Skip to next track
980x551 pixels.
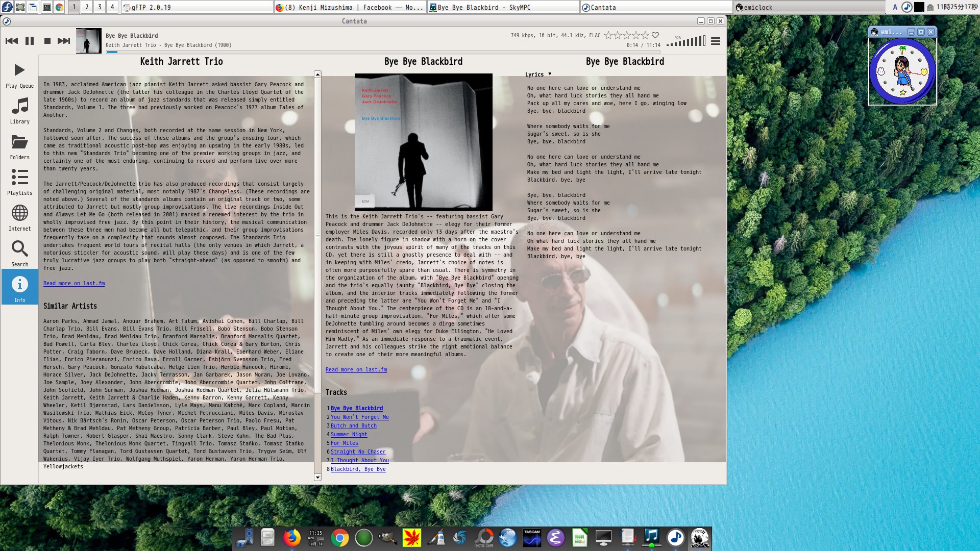pyautogui.click(x=64, y=41)
